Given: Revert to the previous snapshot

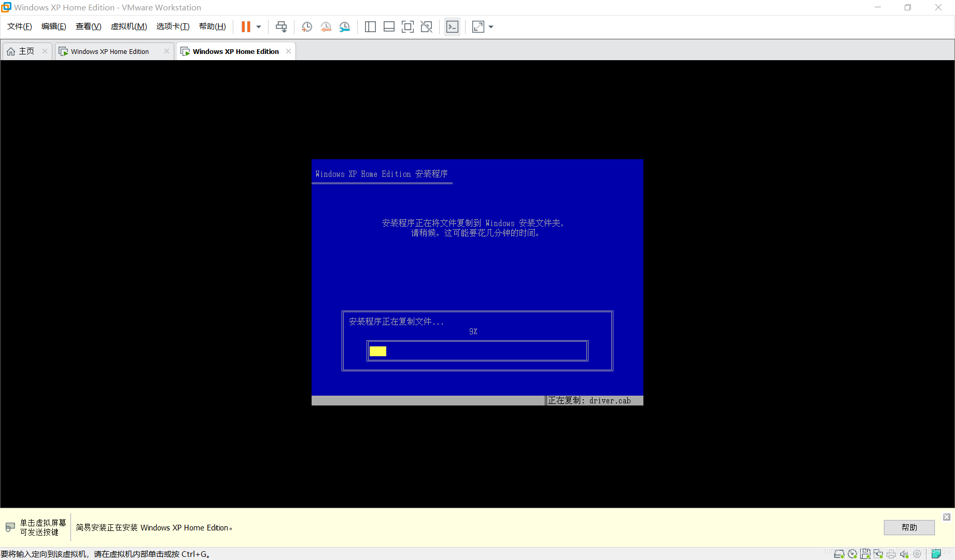Looking at the screenshot, I should click(x=326, y=27).
